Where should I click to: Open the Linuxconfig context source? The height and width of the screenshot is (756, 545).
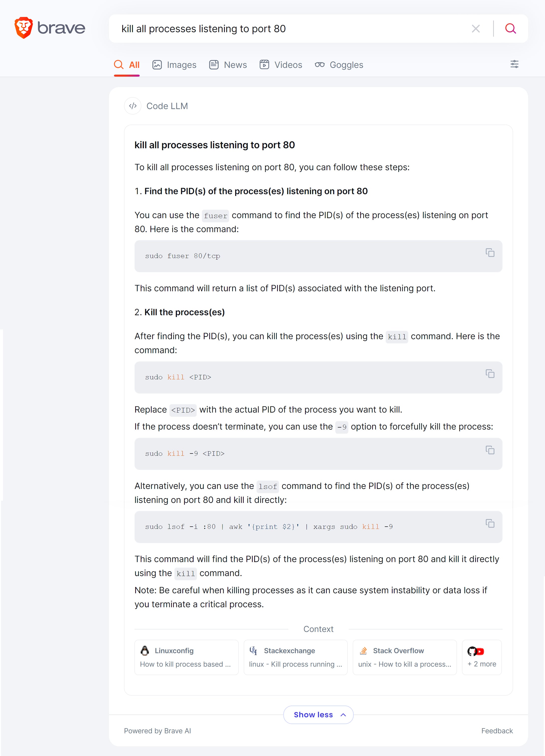(187, 657)
